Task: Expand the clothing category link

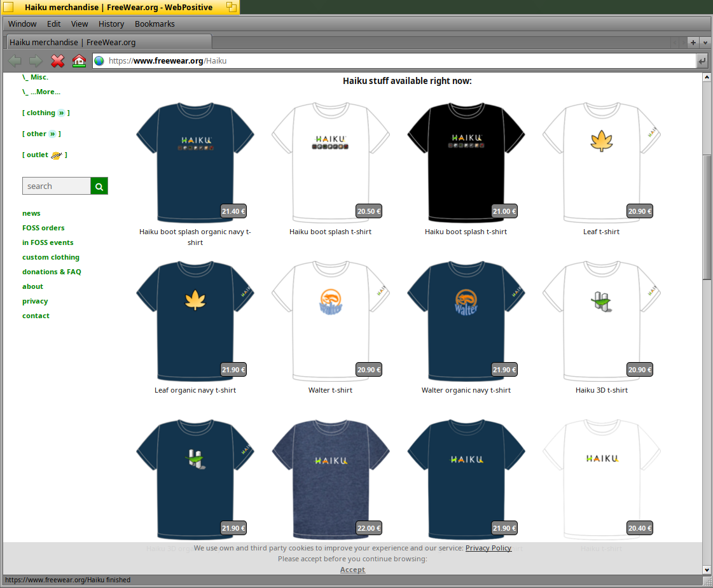Action: click(x=46, y=113)
